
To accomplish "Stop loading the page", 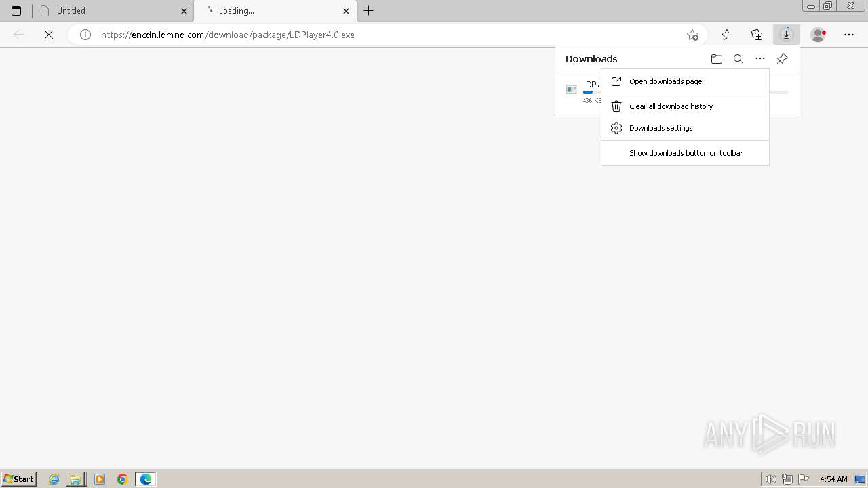I will coord(49,35).
